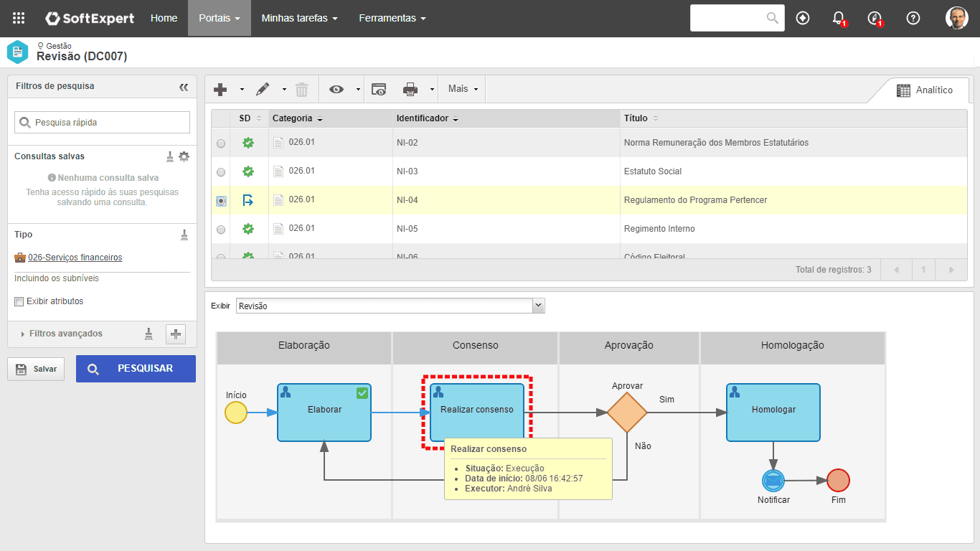Click the gear icon in Consultas salvas
The image size is (980, 551).
tap(184, 156)
